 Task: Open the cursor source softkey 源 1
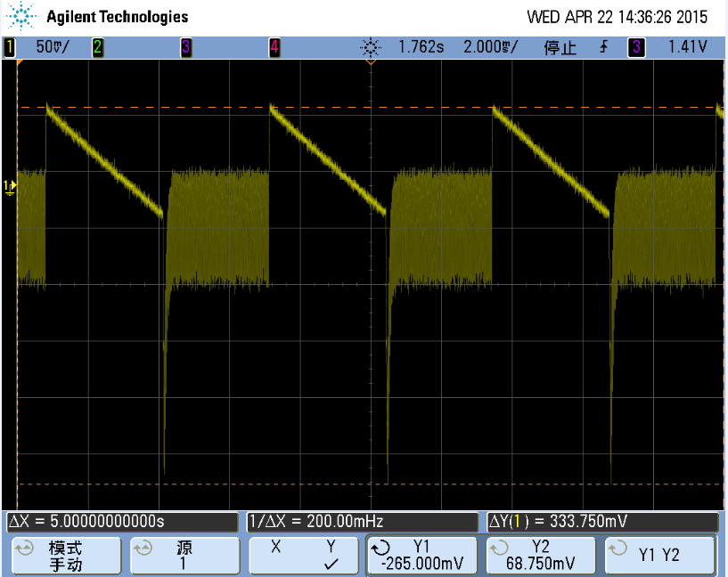click(184, 556)
